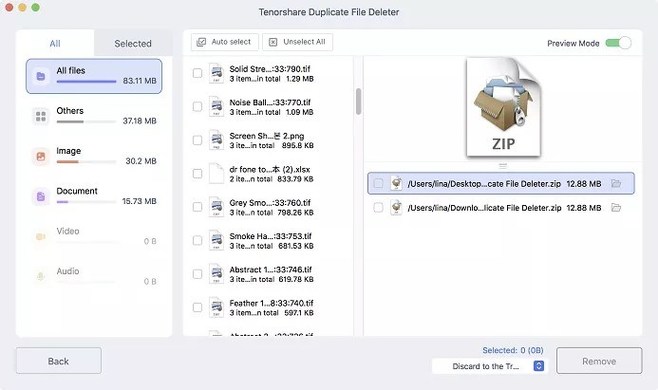The width and height of the screenshot is (658, 390).
Task: Click the large ZIP preview image
Action: click(x=503, y=107)
